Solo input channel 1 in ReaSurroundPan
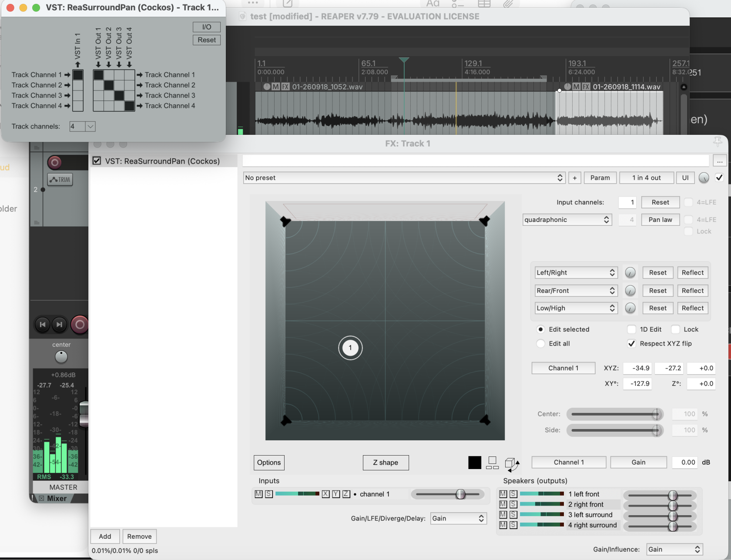 [269, 494]
